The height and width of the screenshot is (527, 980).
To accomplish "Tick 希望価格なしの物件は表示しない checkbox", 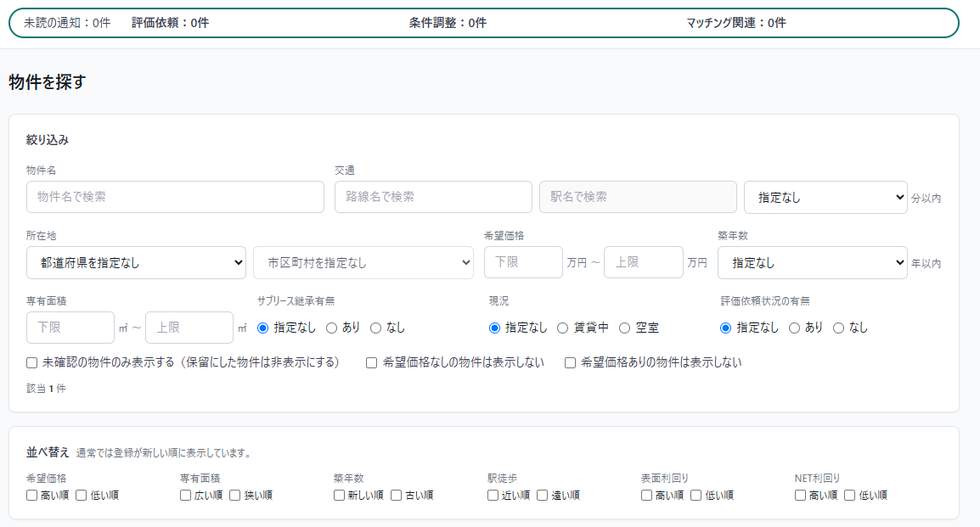I will (x=372, y=362).
